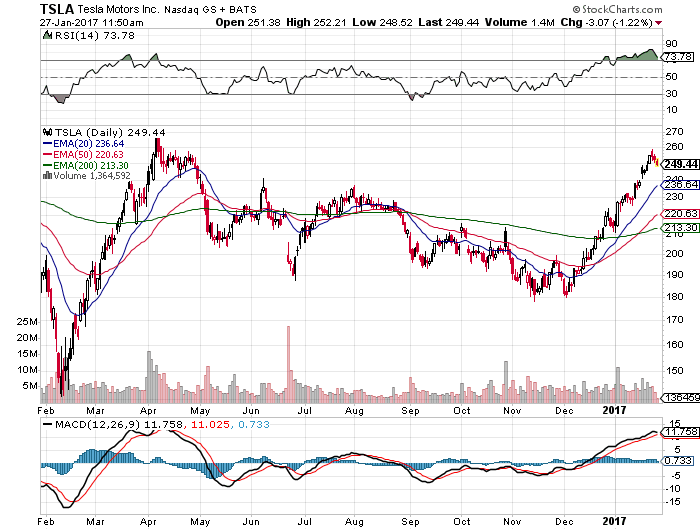This screenshot has height=530, width=700.
Task: Click the Jul label under price chart
Action: click(304, 410)
